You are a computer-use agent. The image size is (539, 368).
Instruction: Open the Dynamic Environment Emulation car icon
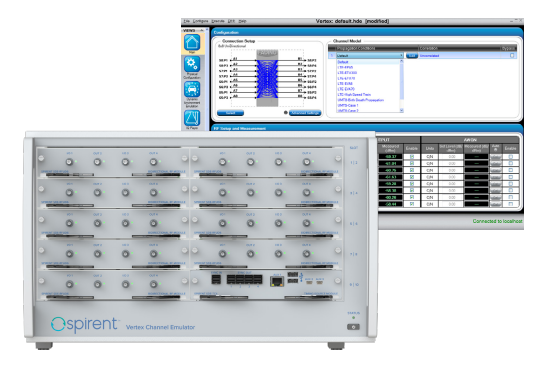pyautogui.click(x=192, y=89)
